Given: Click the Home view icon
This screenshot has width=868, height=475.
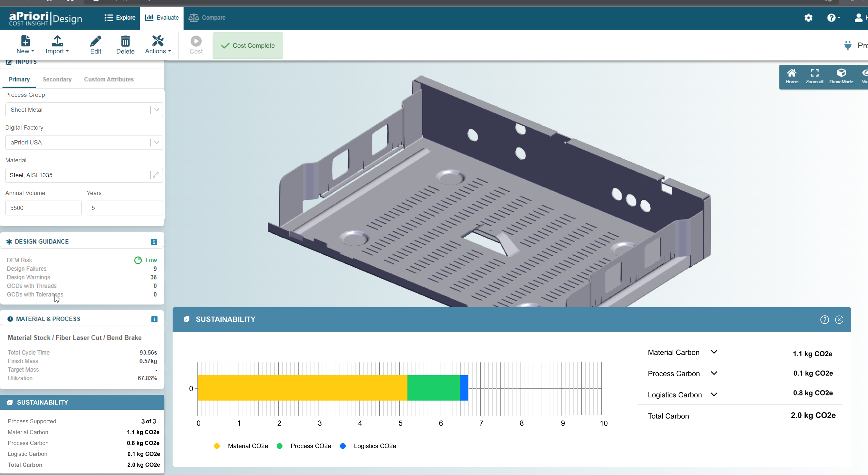Looking at the screenshot, I should click(x=791, y=73).
